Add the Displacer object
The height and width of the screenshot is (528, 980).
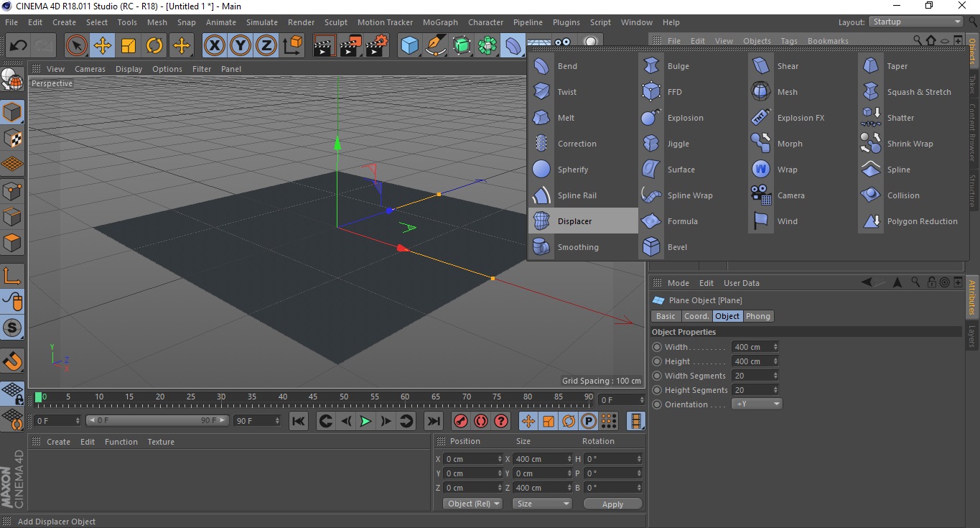[583, 221]
